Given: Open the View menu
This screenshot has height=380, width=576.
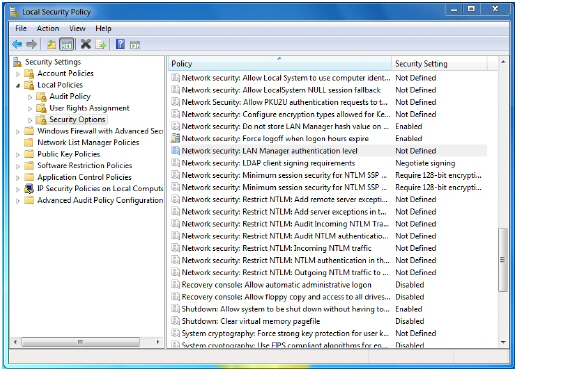Looking at the screenshot, I should (77, 28).
